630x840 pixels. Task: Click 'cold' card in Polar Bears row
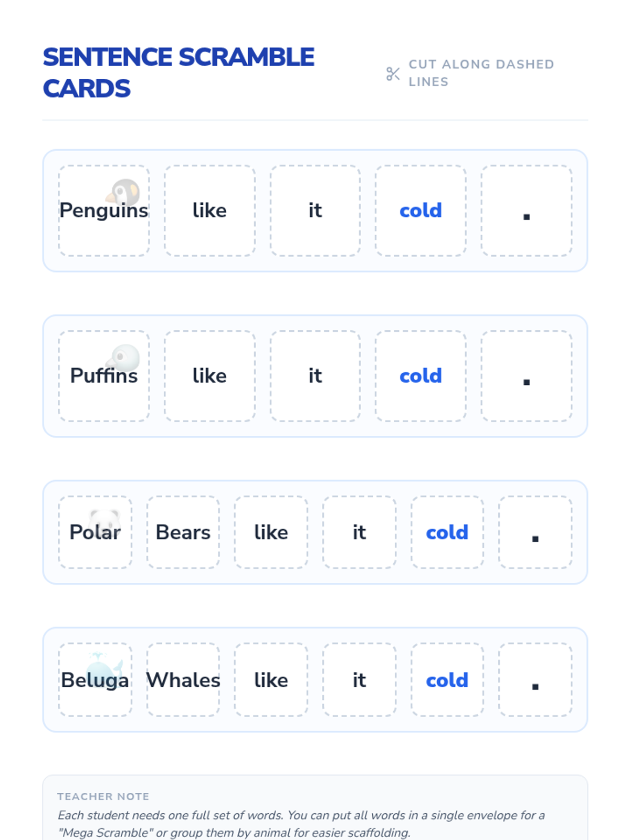(x=447, y=532)
